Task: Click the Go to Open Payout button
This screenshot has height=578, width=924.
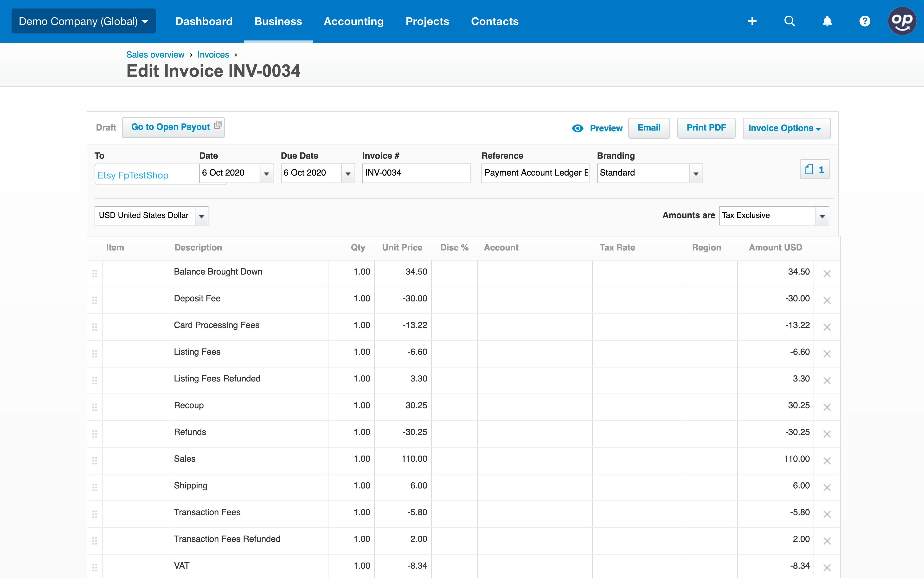Action: (x=173, y=127)
